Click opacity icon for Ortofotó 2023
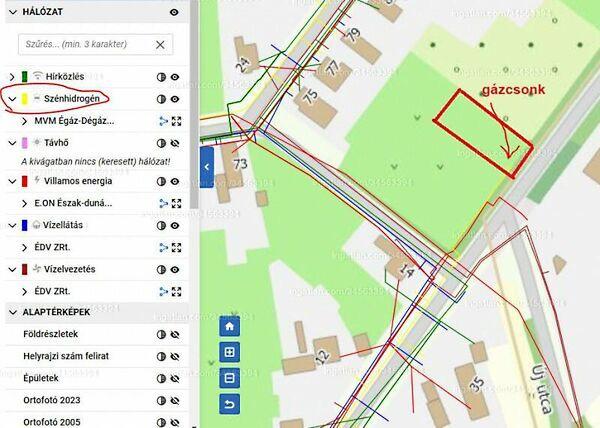The width and height of the screenshot is (600, 428). click(x=160, y=399)
